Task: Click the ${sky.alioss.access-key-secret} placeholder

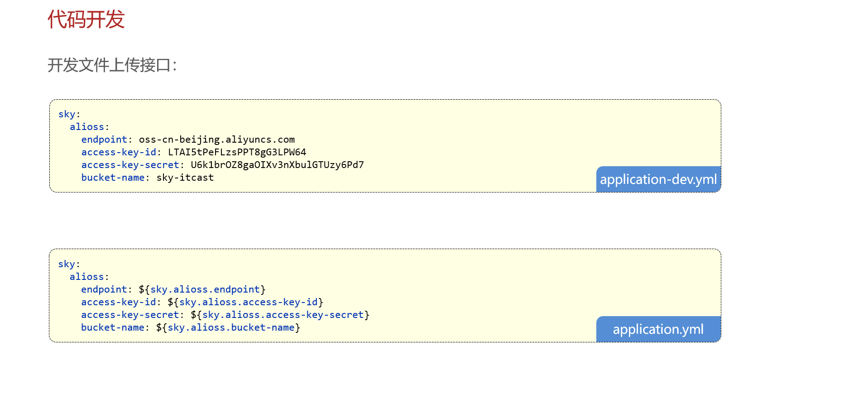Action: (x=280, y=315)
